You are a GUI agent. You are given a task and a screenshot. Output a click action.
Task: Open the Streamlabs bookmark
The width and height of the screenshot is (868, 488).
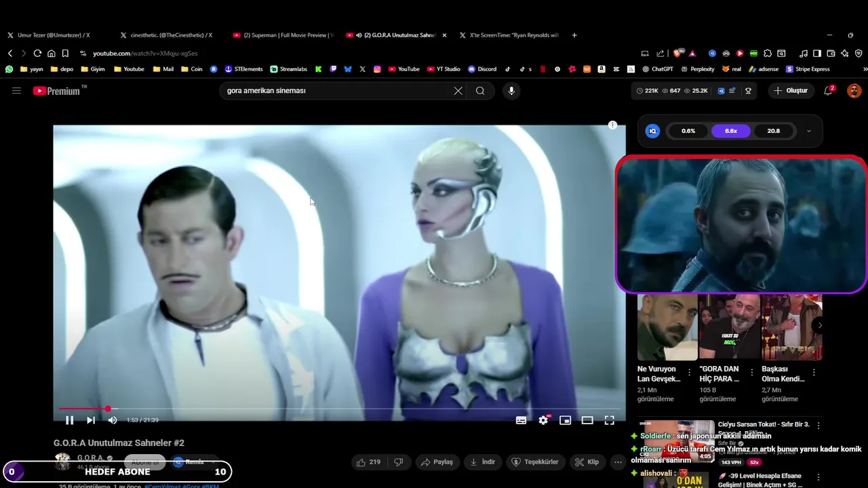click(289, 69)
